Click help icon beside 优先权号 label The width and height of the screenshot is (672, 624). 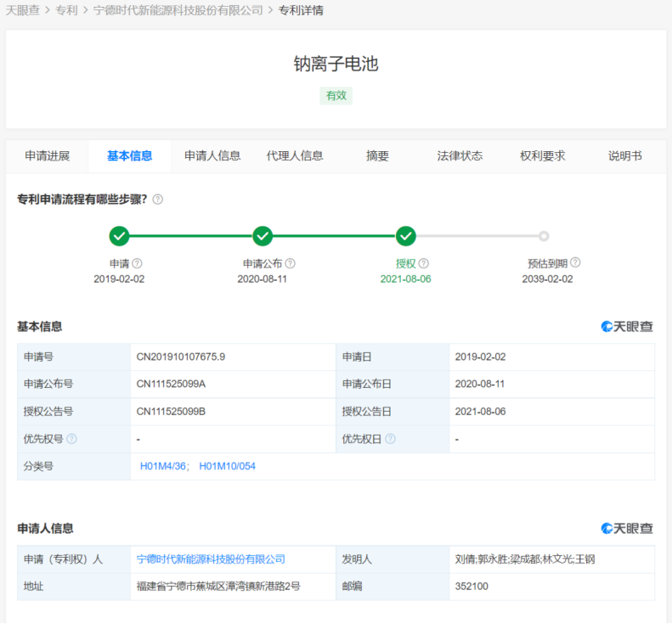(71, 439)
